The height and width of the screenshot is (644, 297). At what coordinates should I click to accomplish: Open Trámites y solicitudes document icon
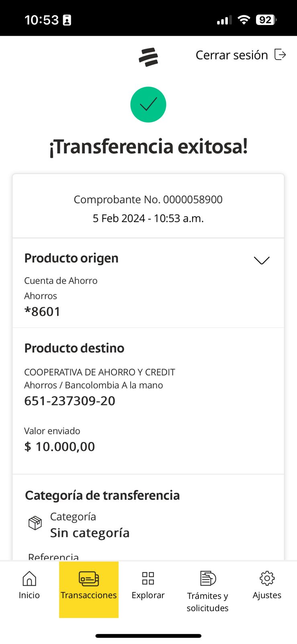click(x=208, y=578)
